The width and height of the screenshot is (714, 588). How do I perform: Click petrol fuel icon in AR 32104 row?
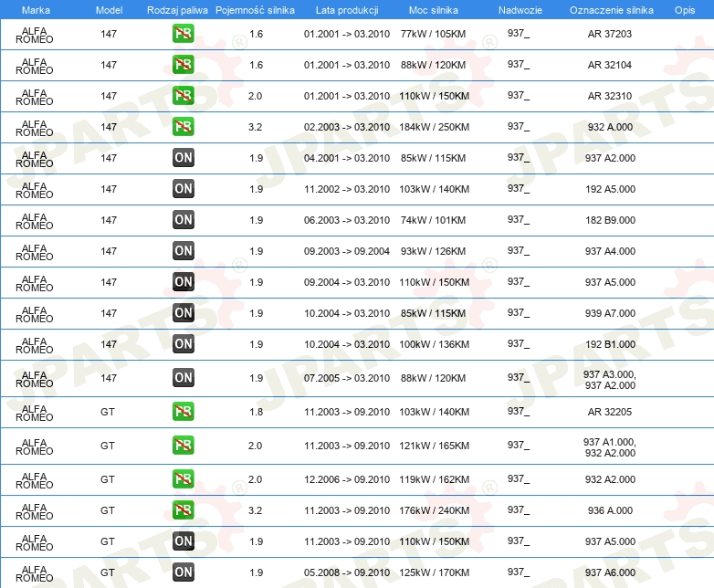tap(183, 65)
